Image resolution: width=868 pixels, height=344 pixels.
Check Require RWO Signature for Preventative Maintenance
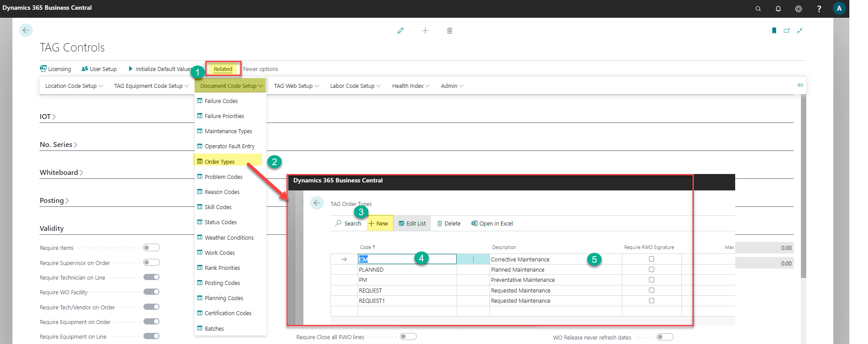(652, 280)
